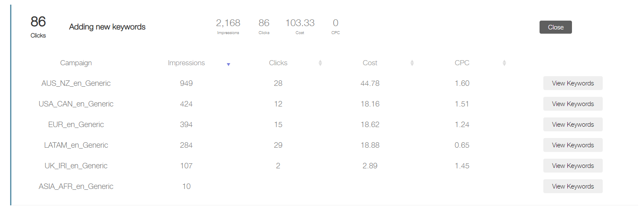
Task: Select the LATAM_en_Generic campaign row name
Action: pos(76,145)
